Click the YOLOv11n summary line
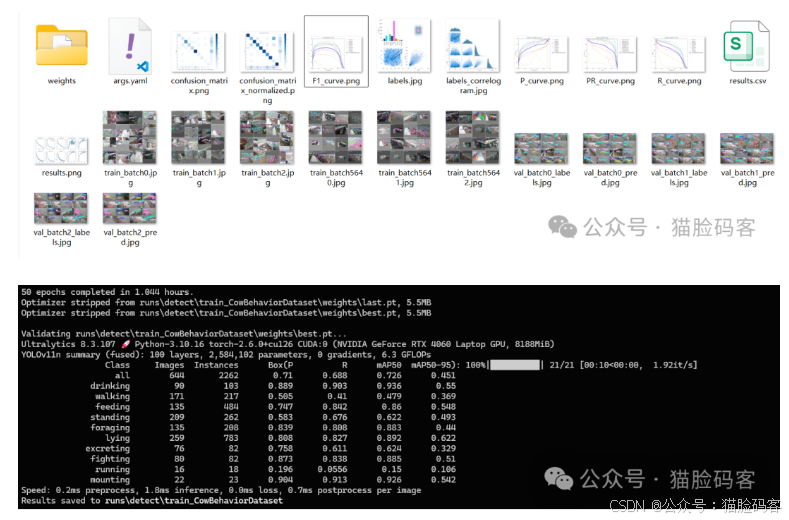789x520 pixels. click(226, 355)
